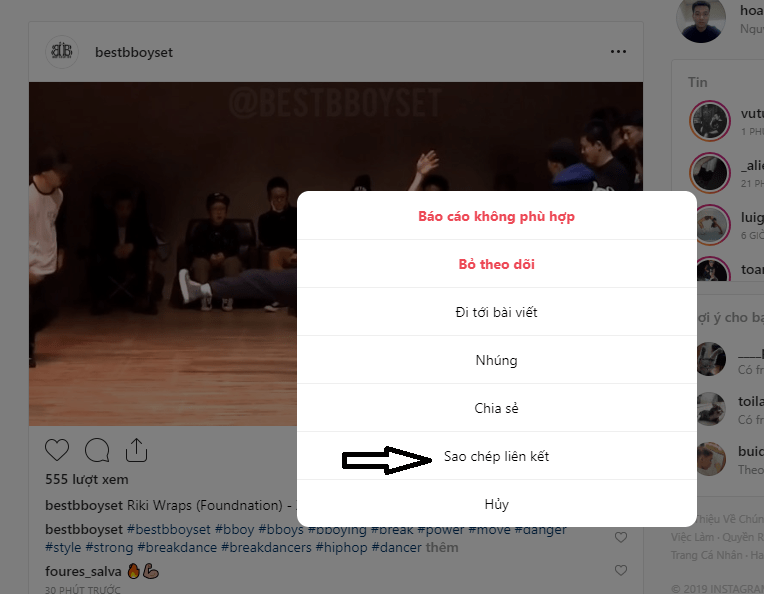Click the heart beside the hashtags caption
Image resolution: width=764 pixels, height=594 pixels.
tap(621, 537)
